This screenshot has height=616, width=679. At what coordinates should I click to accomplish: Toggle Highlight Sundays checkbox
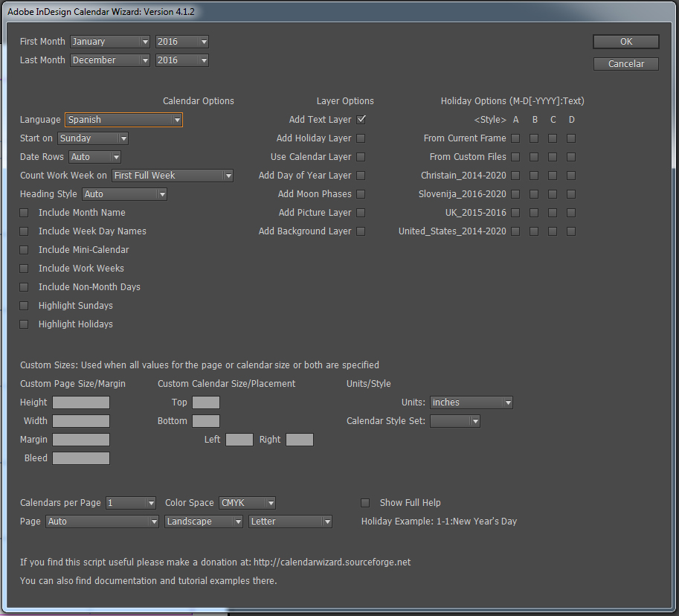[24, 306]
